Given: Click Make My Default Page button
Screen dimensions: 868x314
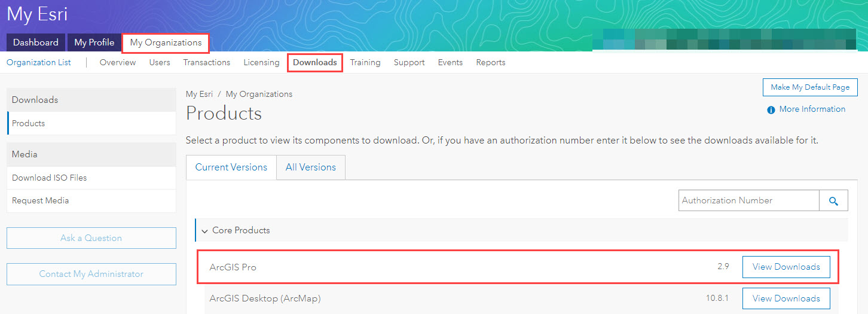Looking at the screenshot, I should pos(810,87).
